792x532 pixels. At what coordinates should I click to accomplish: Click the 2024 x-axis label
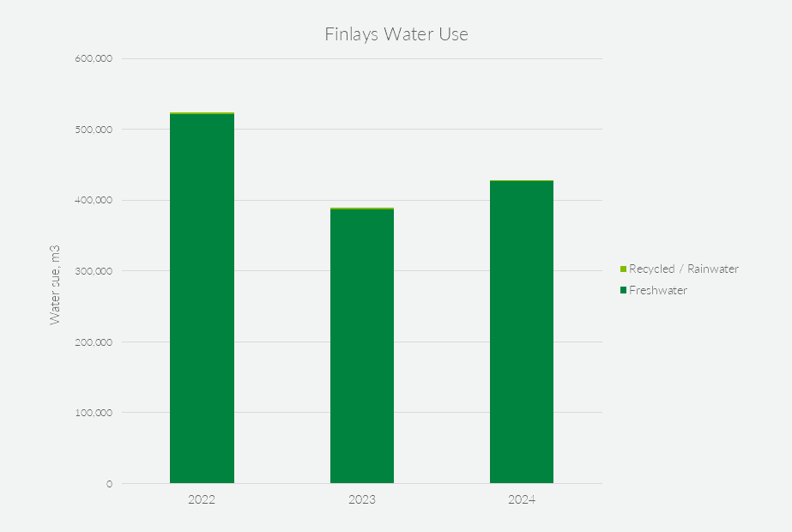click(x=522, y=499)
